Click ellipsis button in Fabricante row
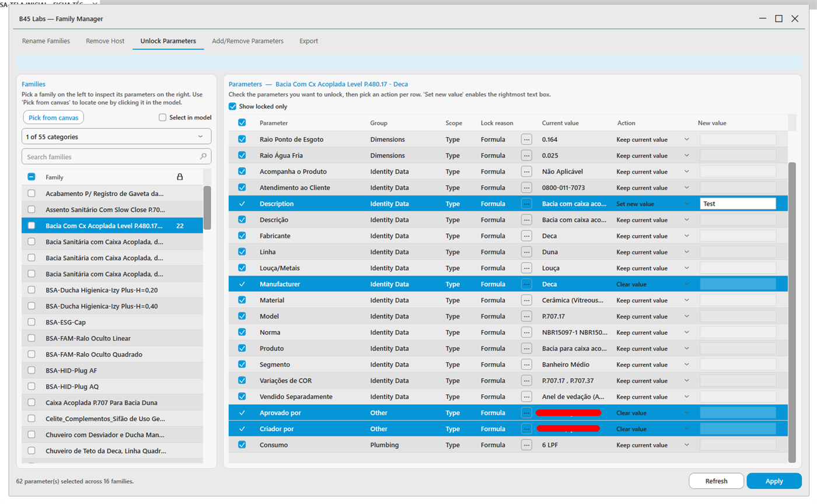This screenshot has height=504, width=817. (x=527, y=236)
